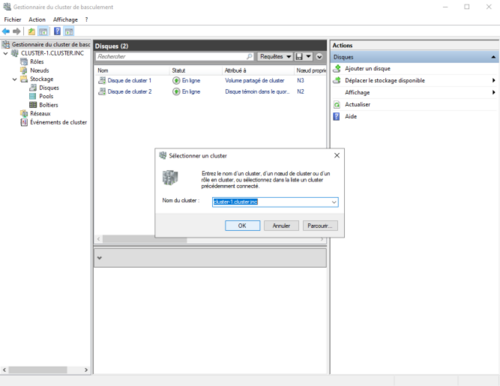Click the Pools tree icon

tap(33, 96)
